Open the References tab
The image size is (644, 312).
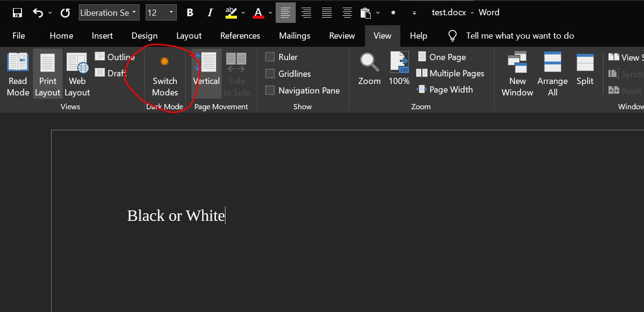click(x=240, y=36)
